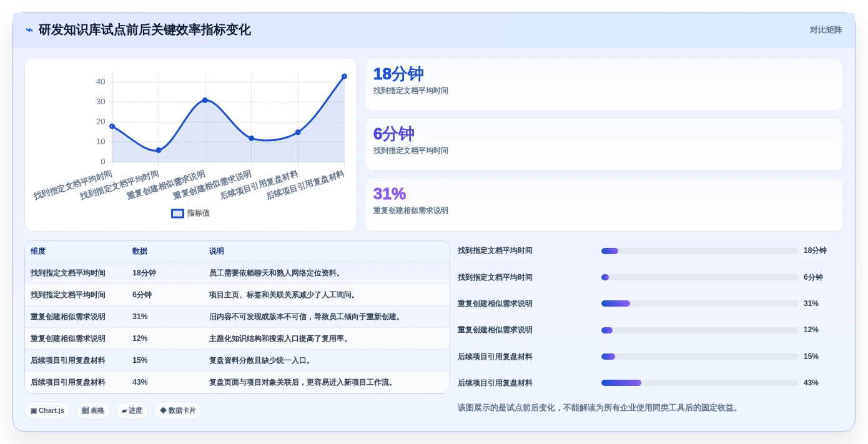Image resolution: width=868 pixels, height=444 pixels.
Task: Click the y-axis label 20 on the chart
Action: [x=101, y=122]
